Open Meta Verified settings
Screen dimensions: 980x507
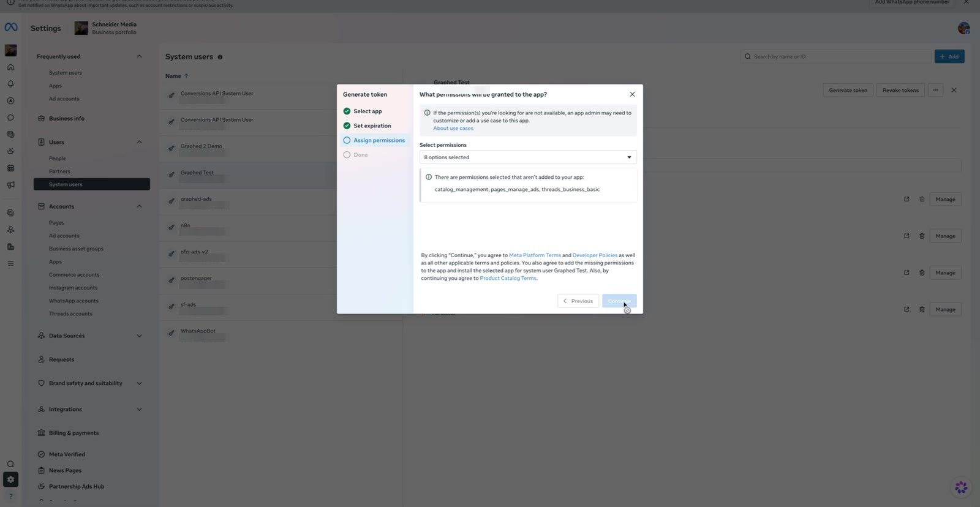67,454
